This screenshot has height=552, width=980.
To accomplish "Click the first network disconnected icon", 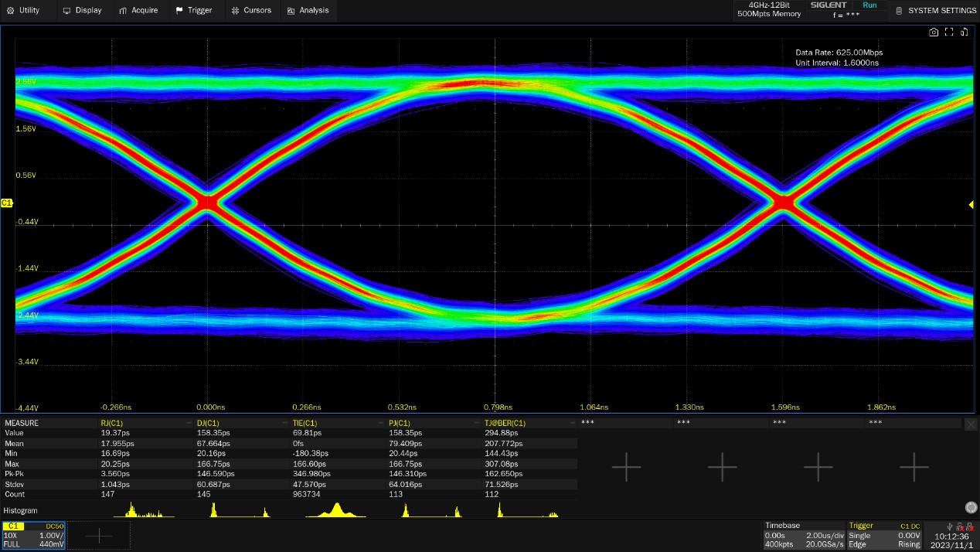I will [959, 526].
